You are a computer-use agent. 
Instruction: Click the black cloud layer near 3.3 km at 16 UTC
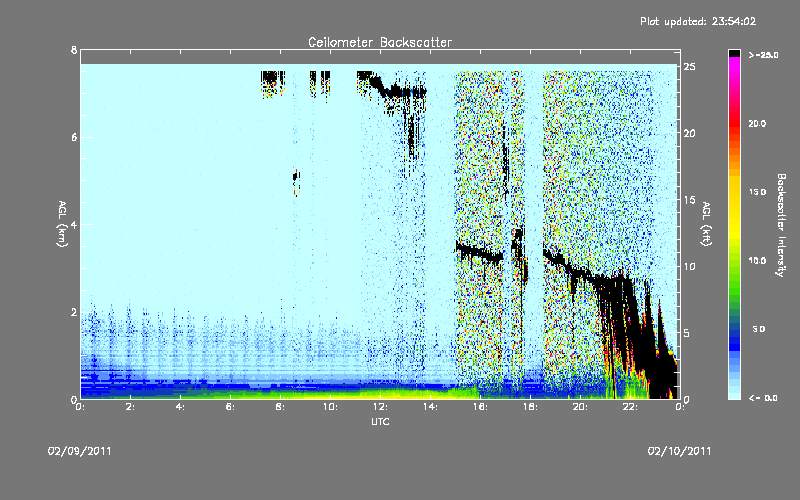tap(480, 253)
